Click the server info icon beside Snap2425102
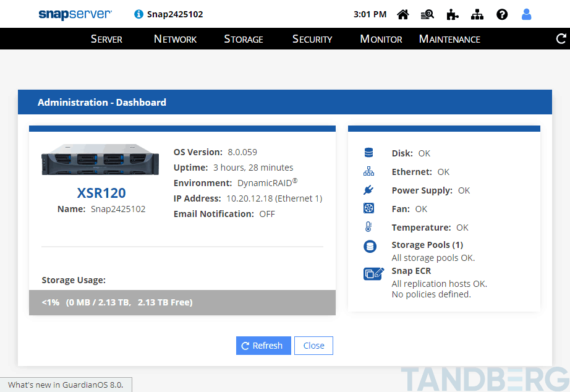 [138, 14]
